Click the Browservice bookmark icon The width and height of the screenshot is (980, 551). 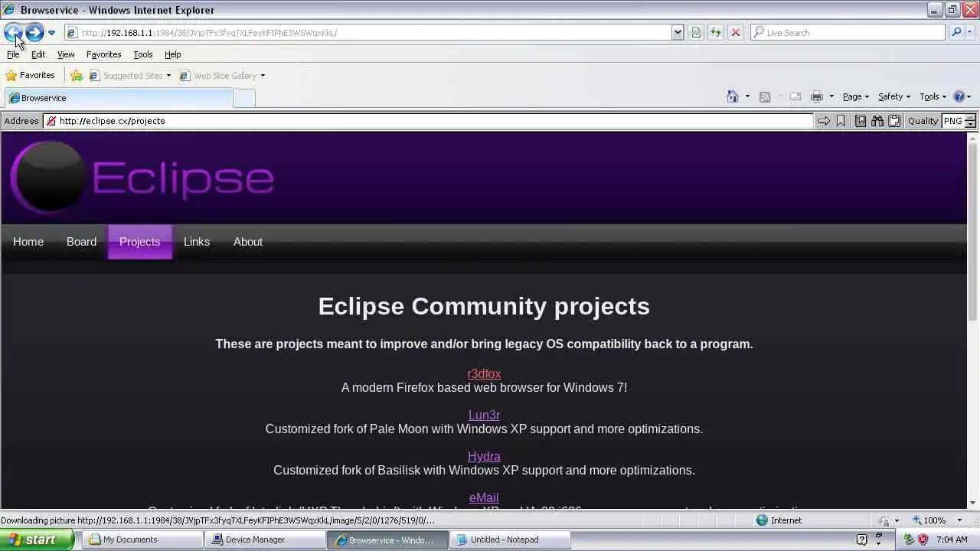841,121
